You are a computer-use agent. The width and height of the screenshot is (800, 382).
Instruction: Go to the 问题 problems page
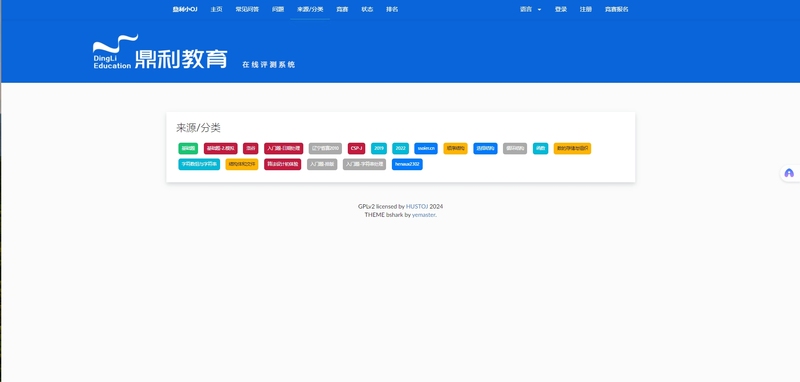(x=278, y=9)
